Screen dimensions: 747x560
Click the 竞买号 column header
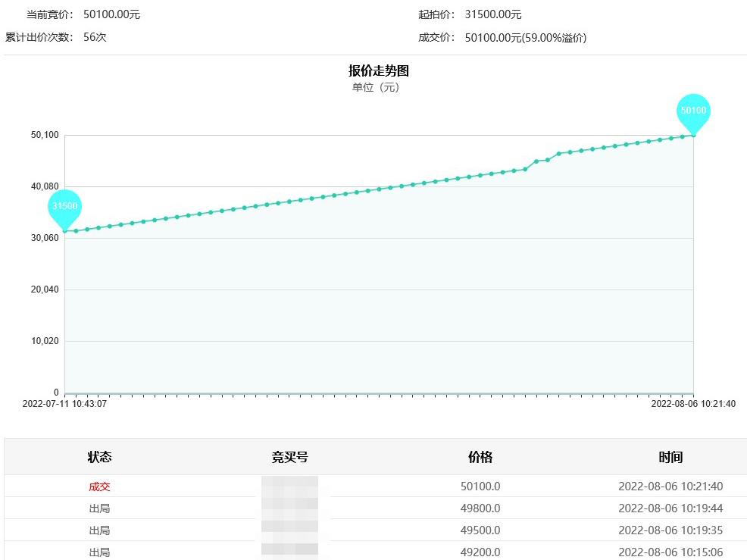pos(289,457)
